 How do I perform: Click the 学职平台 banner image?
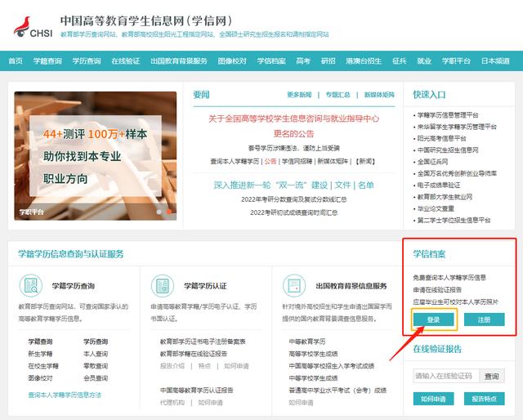click(x=95, y=155)
